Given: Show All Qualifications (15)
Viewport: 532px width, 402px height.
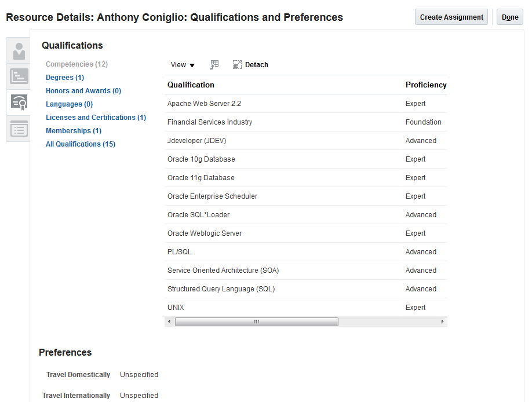Looking at the screenshot, I should 81,144.
